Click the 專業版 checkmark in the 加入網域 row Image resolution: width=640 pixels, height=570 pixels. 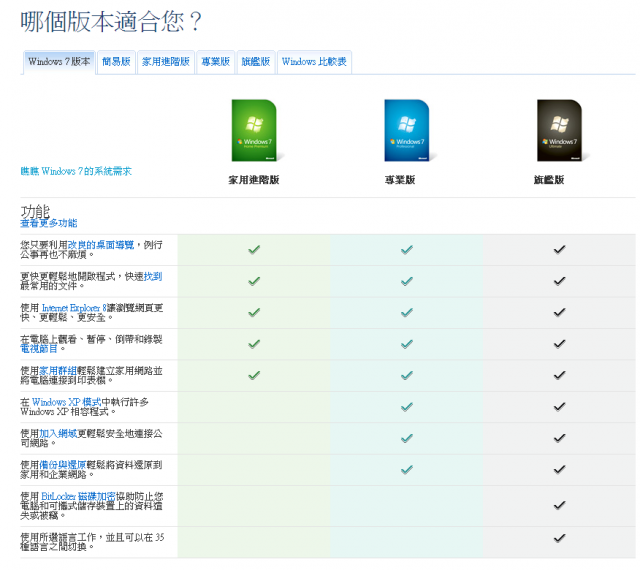point(407,438)
